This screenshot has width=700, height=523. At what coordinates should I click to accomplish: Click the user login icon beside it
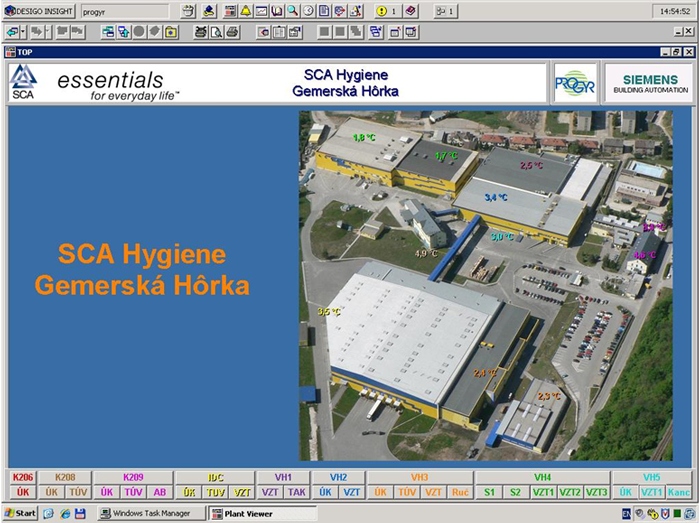[208, 11]
